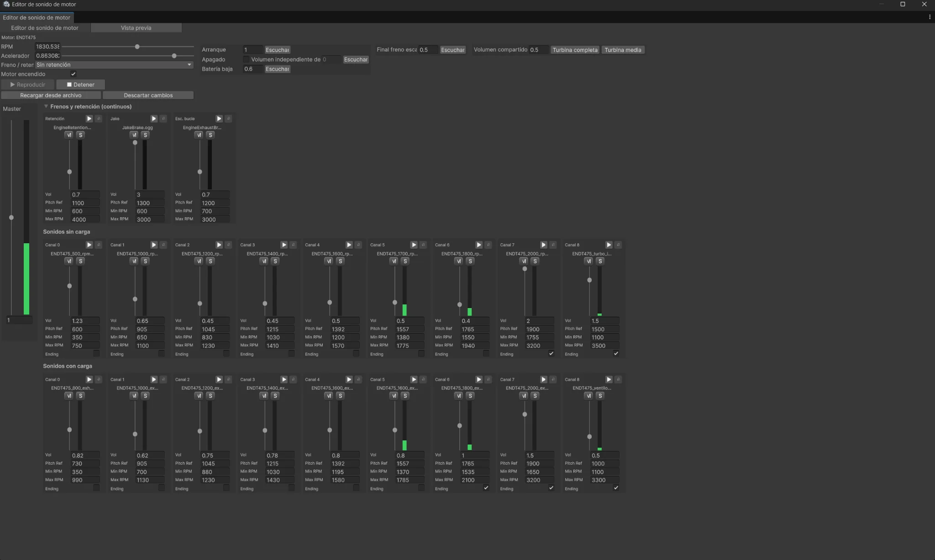
Task: Play Canal 3 in Sonidos sin carga
Action: click(x=284, y=245)
